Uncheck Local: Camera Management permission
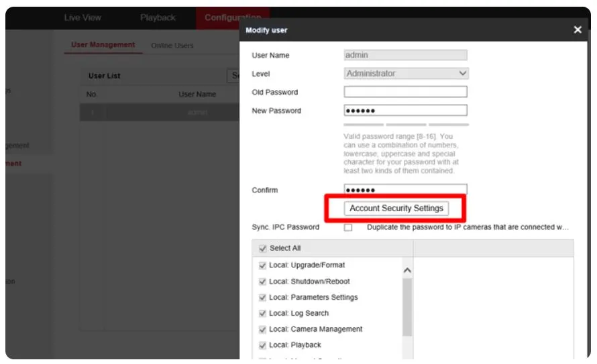 [262, 330]
